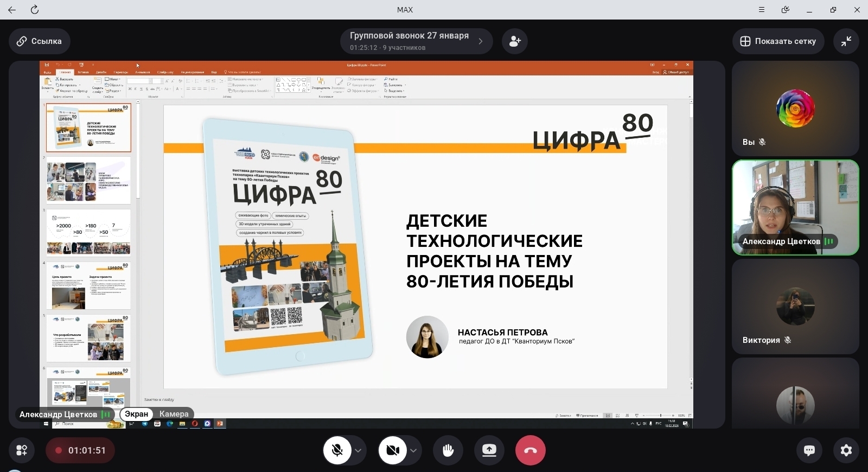Expand camera options arrow
Viewport: 868px width, 472px height.
click(x=413, y=450)
